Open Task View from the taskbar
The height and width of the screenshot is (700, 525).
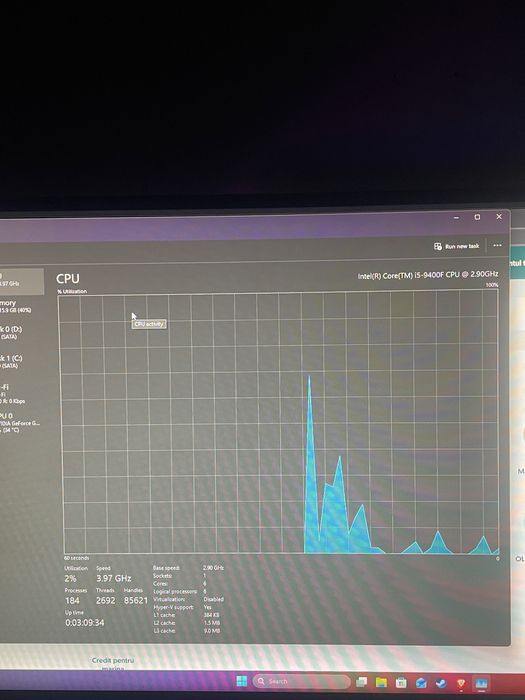pos(362,682)
